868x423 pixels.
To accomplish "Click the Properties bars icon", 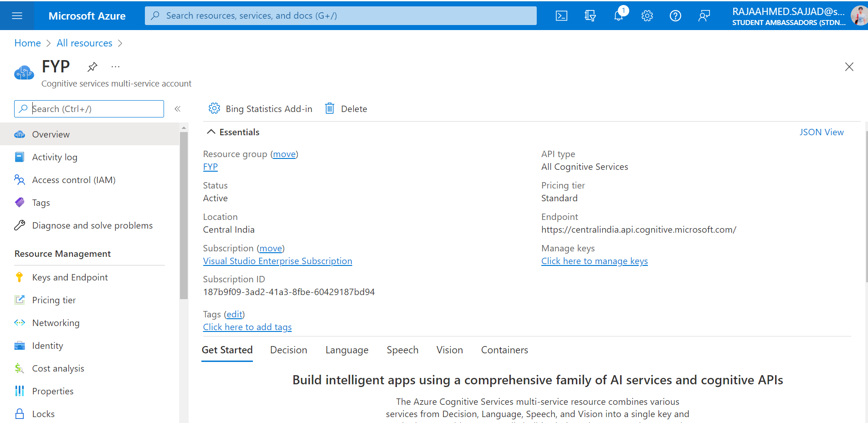I will (19, 391).
